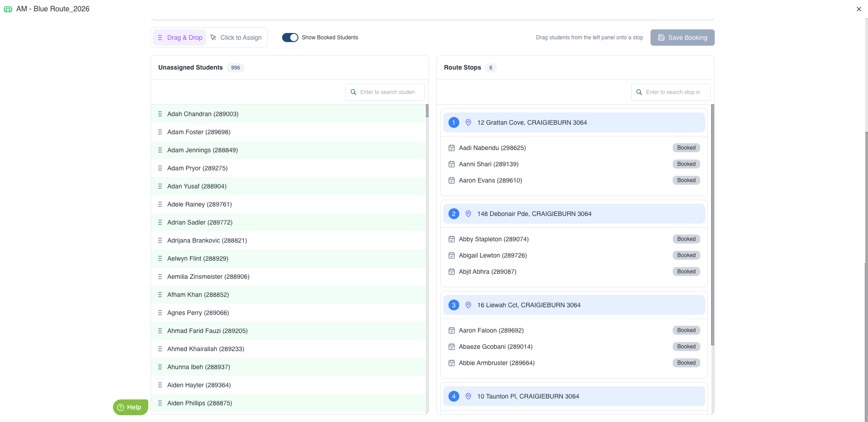Click the drag handle beside Adah Chandran
Viewport: 868px width, 422px height.
160,114
